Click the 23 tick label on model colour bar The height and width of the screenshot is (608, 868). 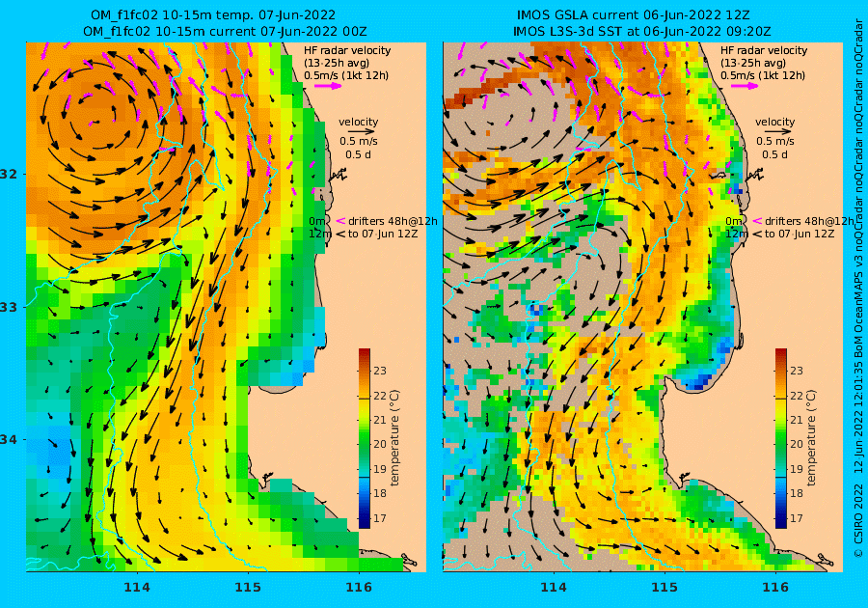coord(380,371)
